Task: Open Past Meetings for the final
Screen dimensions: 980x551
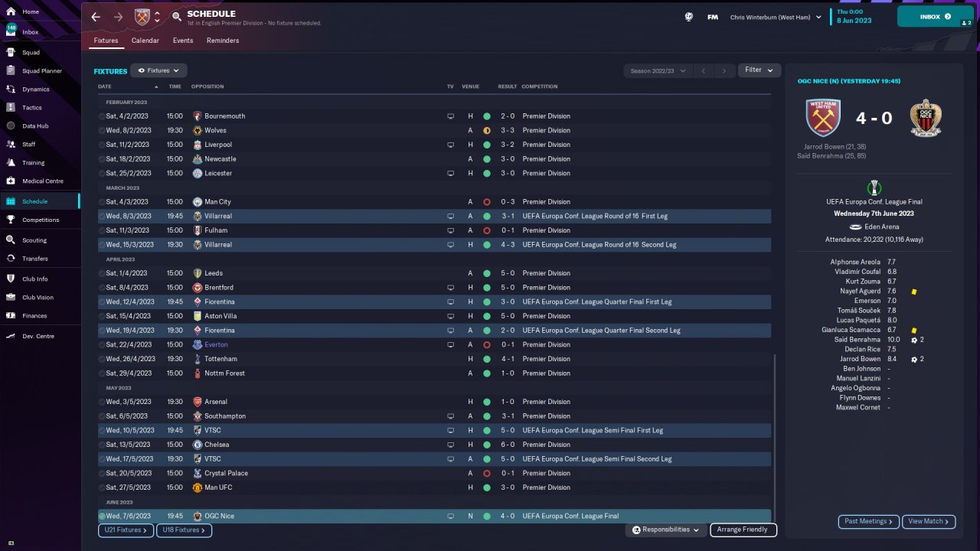Action: [x=869, y=522]
